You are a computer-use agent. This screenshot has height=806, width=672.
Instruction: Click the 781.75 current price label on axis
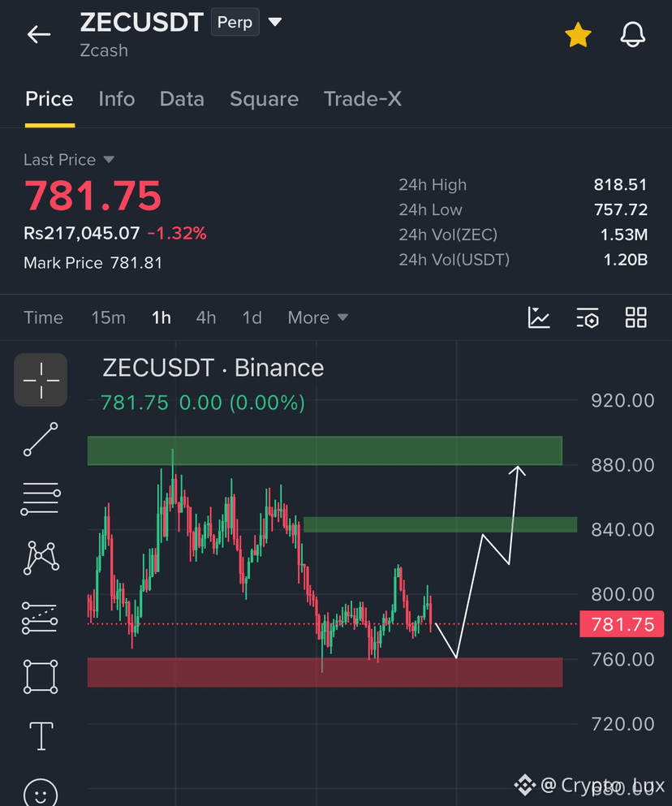click(622, 624)
